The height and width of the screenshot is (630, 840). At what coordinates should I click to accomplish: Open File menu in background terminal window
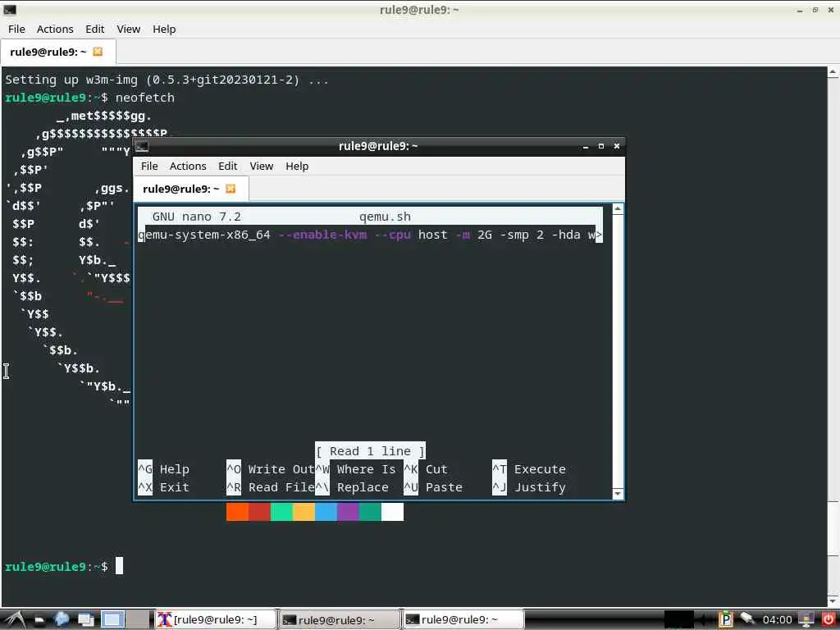pyautogui.click(x=16, y=29)
